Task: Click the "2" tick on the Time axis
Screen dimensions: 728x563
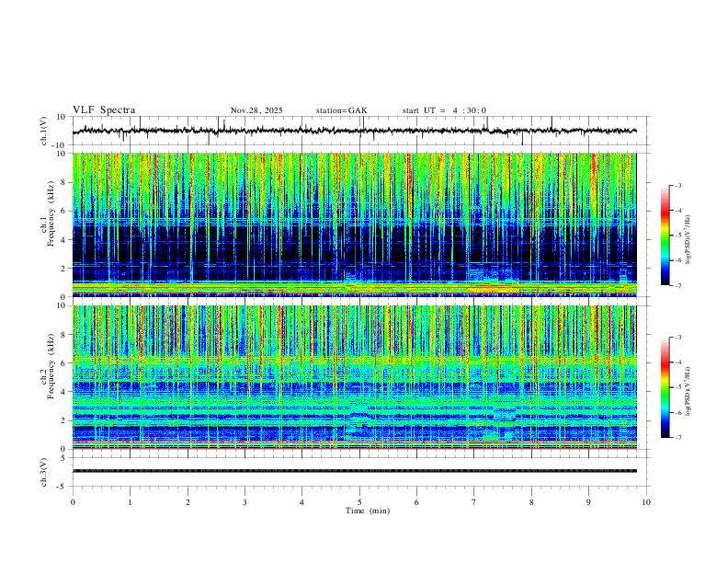Action: click(188, 502)
